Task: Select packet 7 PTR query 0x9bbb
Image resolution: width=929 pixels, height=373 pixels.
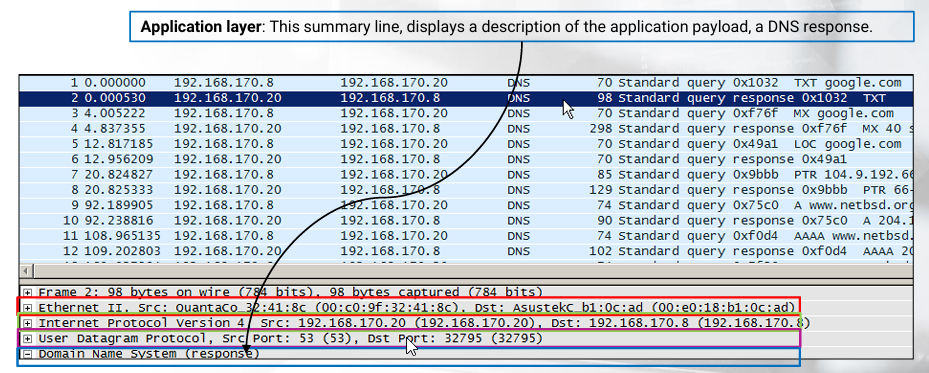Action: (466, 175)
